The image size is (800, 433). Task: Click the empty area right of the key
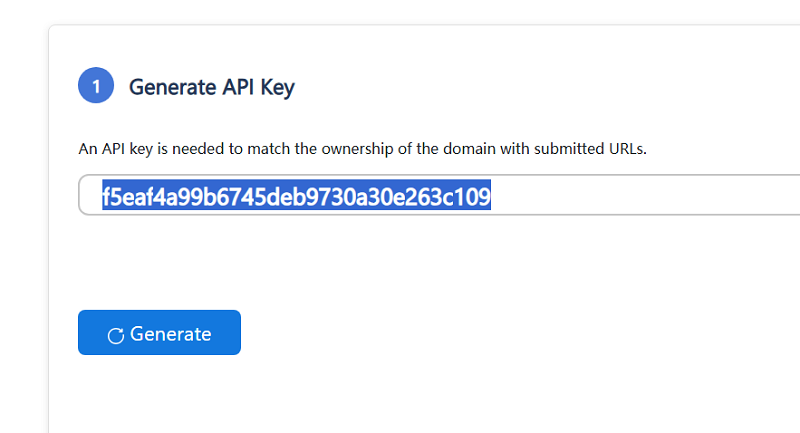tap(643, 195)
